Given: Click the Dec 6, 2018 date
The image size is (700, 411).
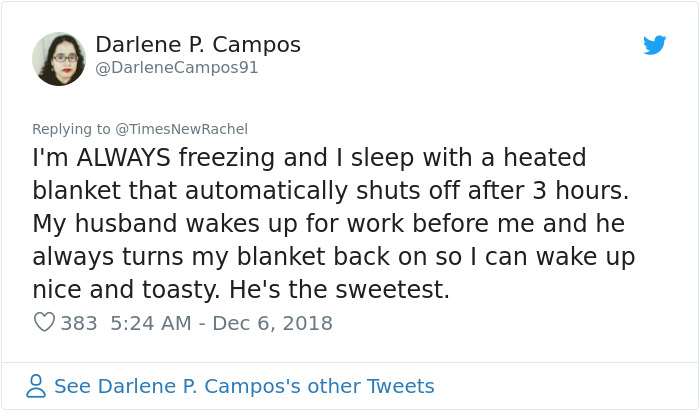Looking at the screenshot, I should click(x=272, y=323).
